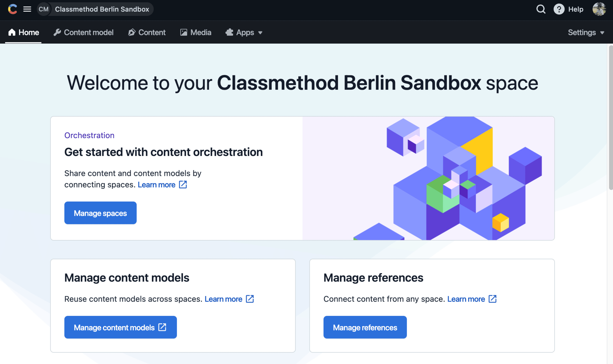Open the Classmethod Berlin Sandbox space switcher
Screen dimensions: 613x364
click(x=95, y=9)
